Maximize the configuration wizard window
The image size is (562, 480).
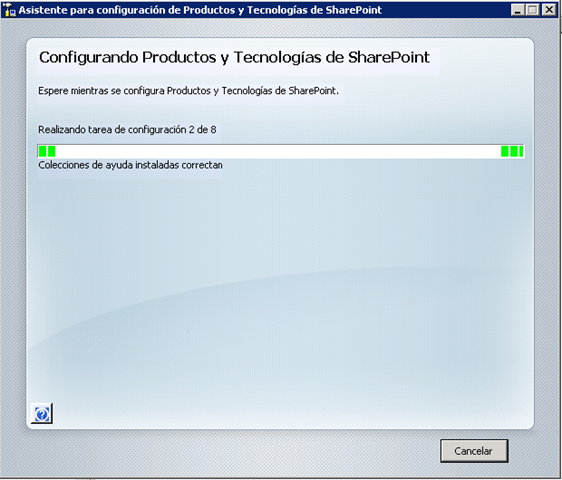(x=533, y=10)
